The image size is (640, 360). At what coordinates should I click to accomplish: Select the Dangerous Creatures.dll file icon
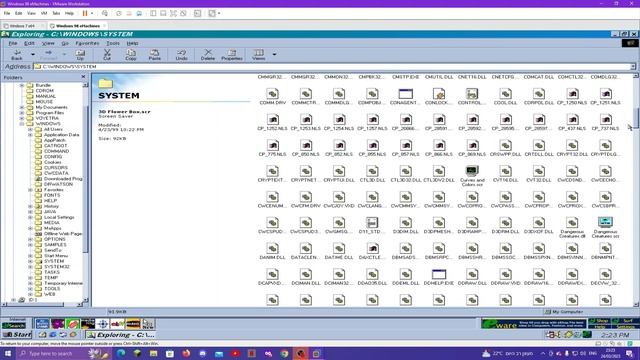pyautogui.click(x=572, y=222)
